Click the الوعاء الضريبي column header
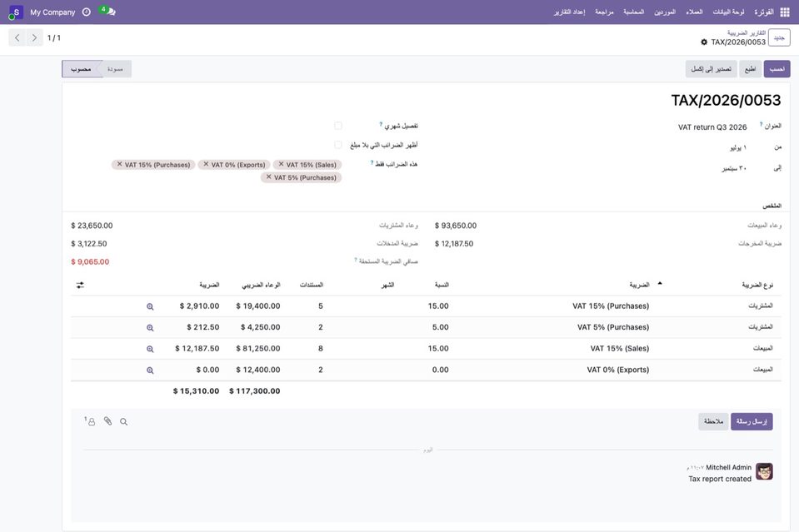Screen dimensions: 799x532 (261, 285)
